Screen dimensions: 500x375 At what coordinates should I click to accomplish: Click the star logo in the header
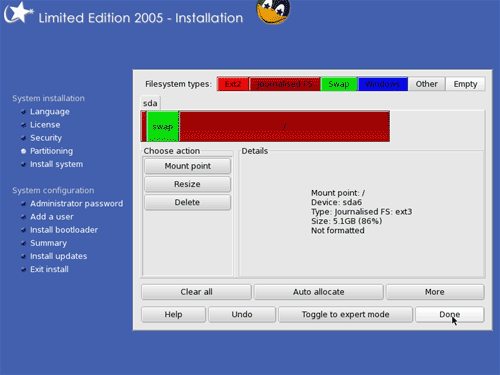(18, 13)
